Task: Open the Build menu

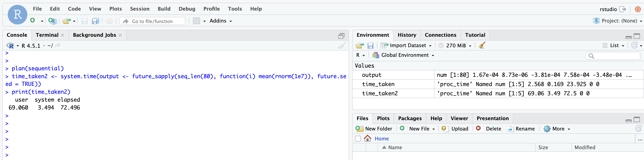Action: [164, 9]
